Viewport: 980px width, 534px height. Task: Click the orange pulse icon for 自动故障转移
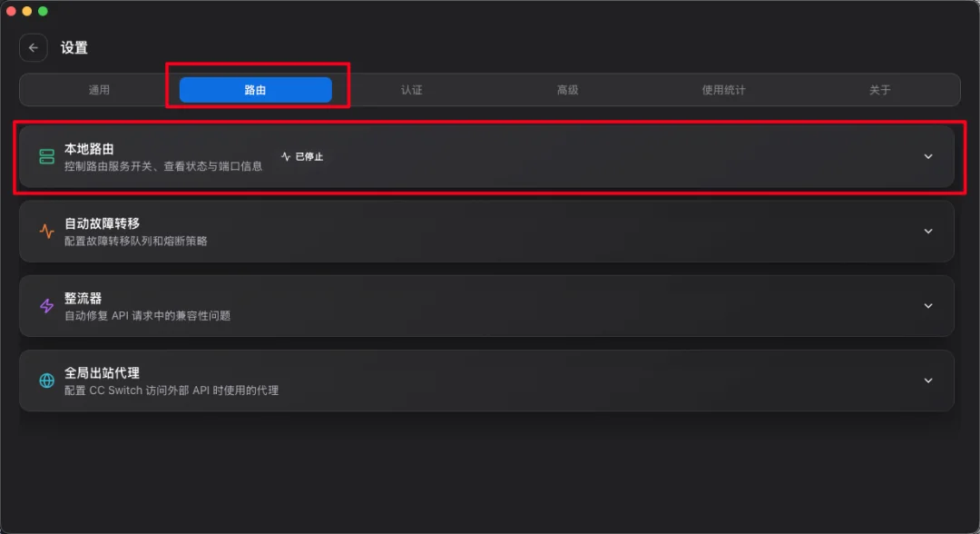(x=46, y=232)
